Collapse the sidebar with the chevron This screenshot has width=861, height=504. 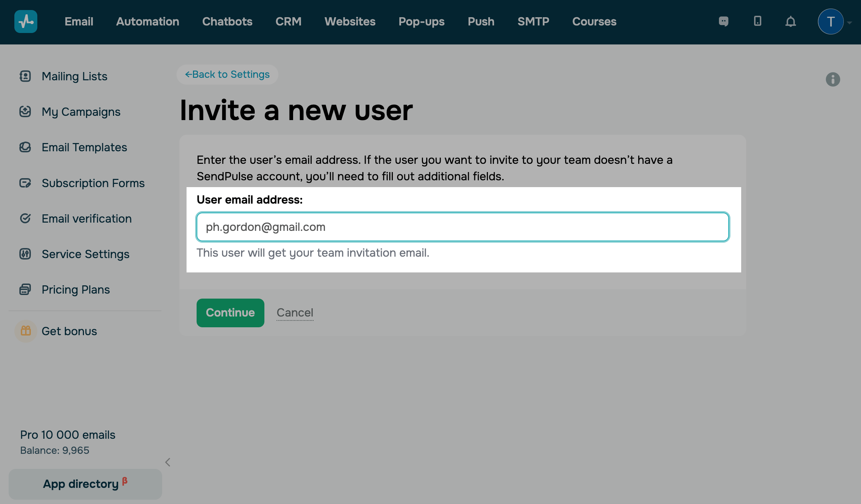tap(168, 462)
